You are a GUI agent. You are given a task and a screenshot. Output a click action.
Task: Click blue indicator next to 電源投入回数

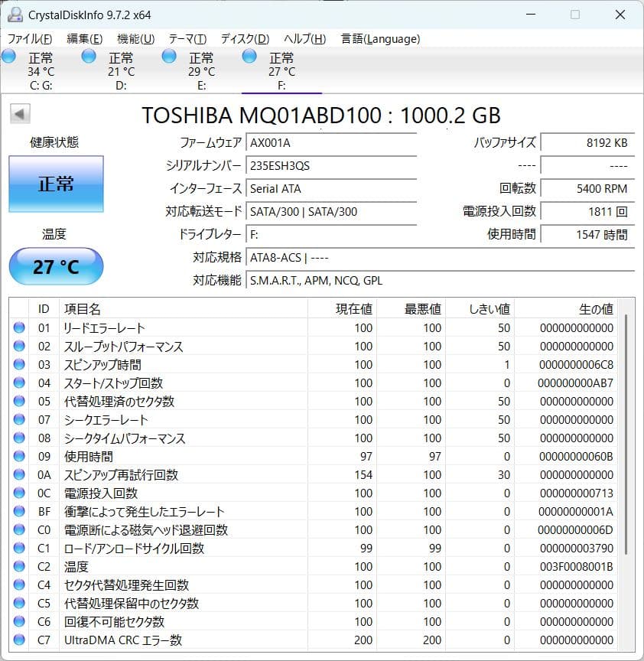18,493
